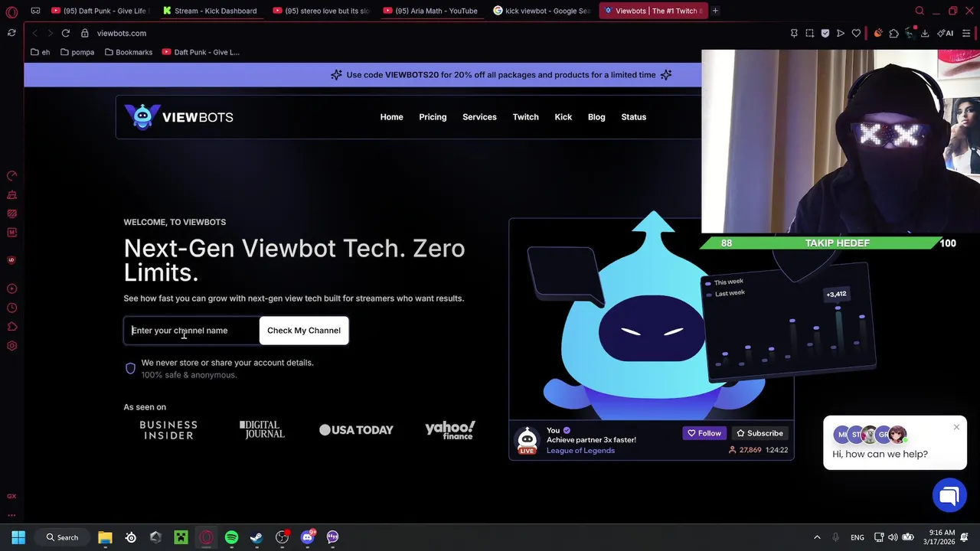Click the VIEWBOTS20 promo banner text

point(501,75)
